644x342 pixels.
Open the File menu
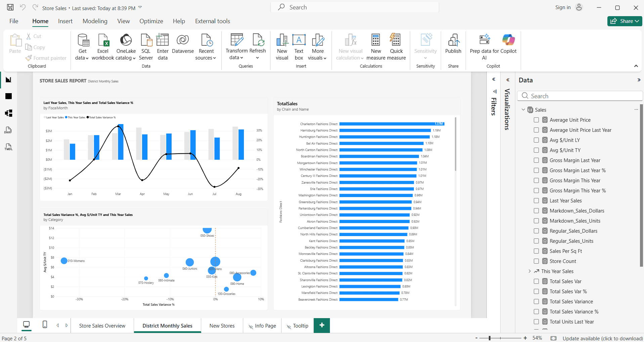coord(14,21)
